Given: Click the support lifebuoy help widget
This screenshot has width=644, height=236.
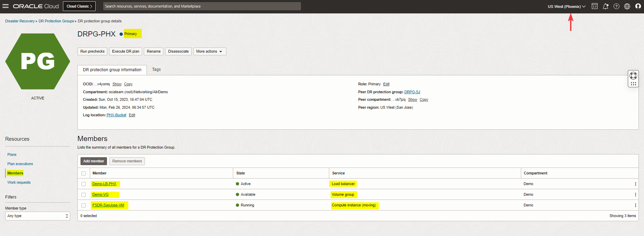Looking at the screenshot, I should pos(633,76).
